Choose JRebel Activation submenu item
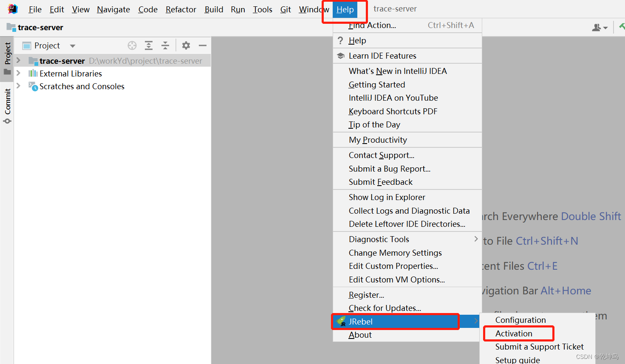Viewport: 625px width, 364px height. [x=537, y=333]
